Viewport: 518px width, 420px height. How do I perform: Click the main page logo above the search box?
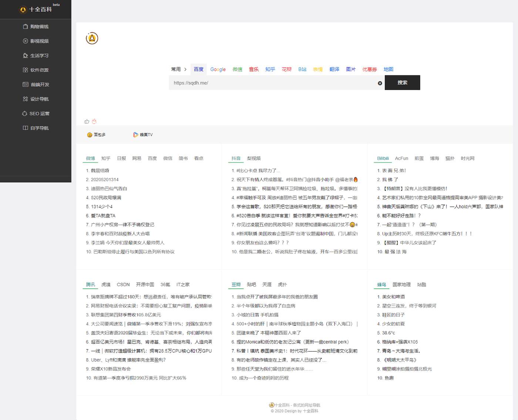(x=92, y=38)
